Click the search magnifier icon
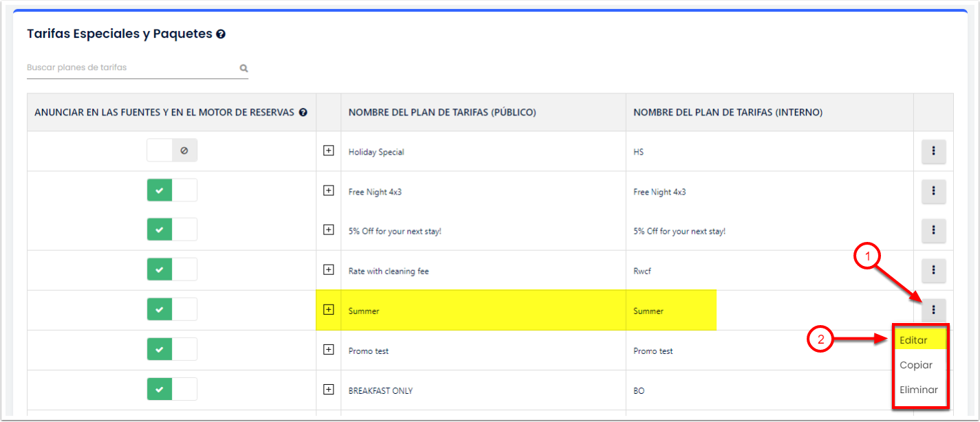The image size is (980, 422). 243,68
